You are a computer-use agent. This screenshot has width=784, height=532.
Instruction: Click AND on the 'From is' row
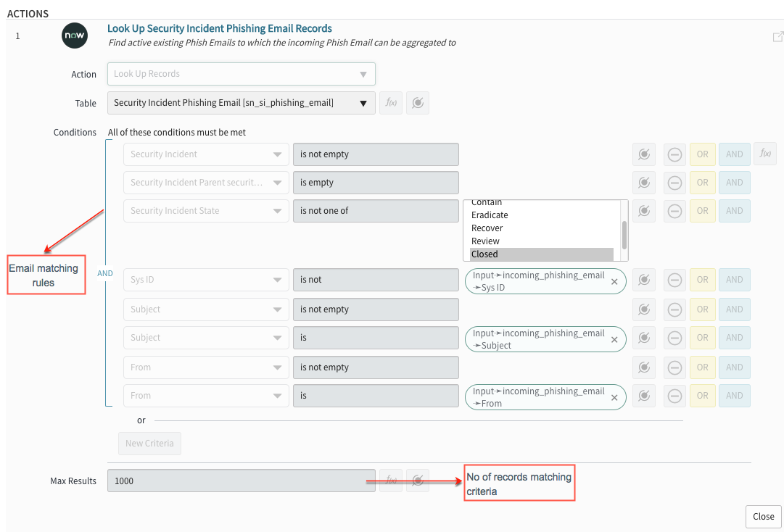point(735,396)
